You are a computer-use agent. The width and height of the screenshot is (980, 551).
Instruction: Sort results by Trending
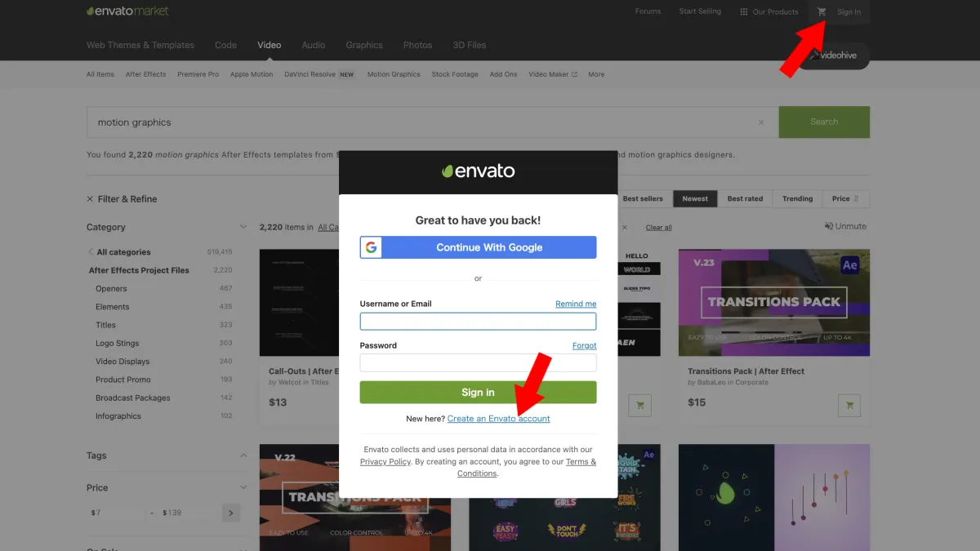pos(797,198)
